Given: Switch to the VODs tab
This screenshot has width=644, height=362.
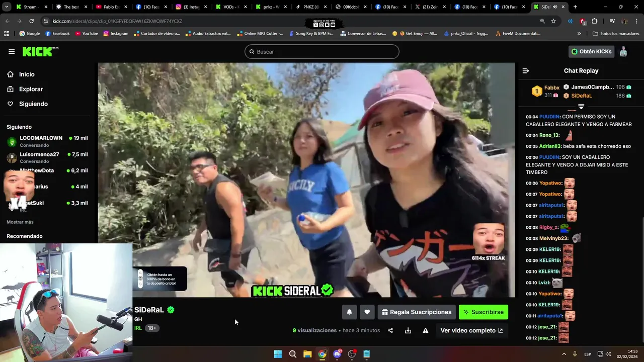Looking at the screenshot, I should pos(232,7).
